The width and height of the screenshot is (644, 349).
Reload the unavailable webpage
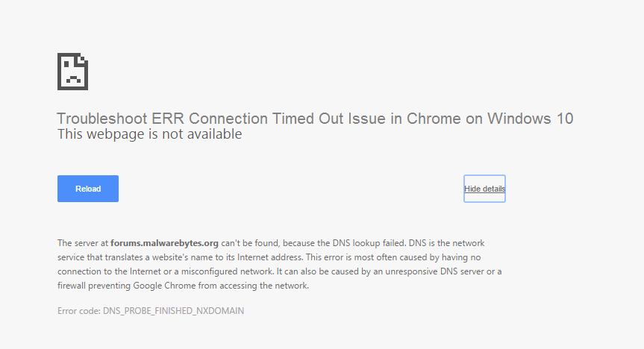pyautogui.click(x=88, y=189)
